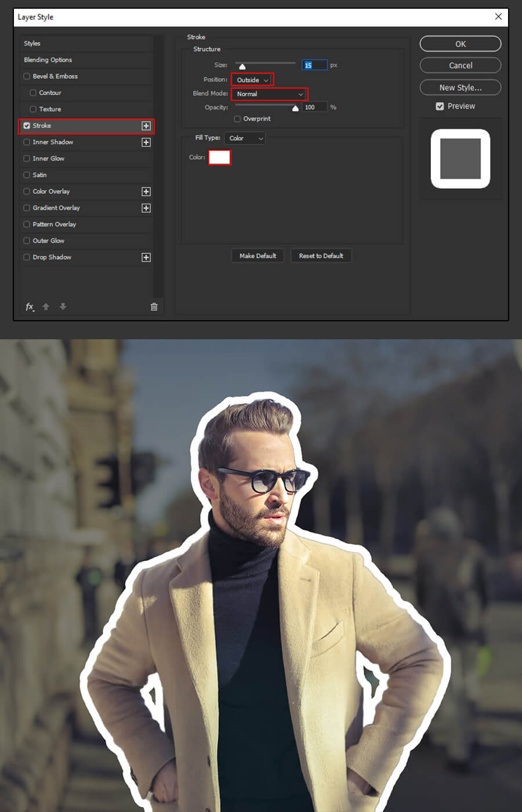Screen dimensions: 522x812
Task: Open the Blend Mode dropdown set to Normal
Action: [x=269, y=94]
